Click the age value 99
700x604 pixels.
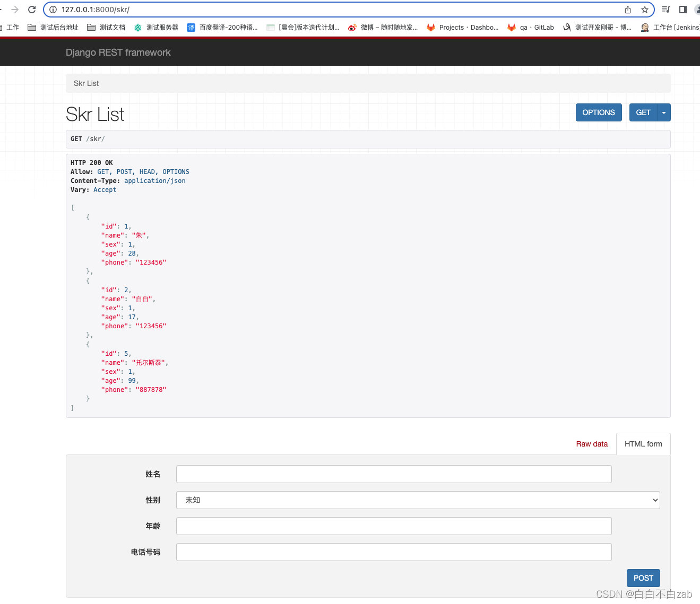[132, 381]
